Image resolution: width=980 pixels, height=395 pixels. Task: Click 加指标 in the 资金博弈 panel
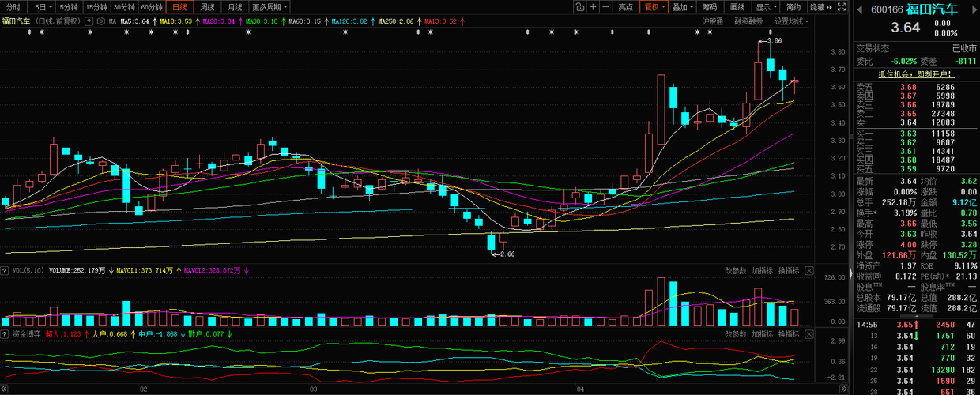tap(762, 335)
